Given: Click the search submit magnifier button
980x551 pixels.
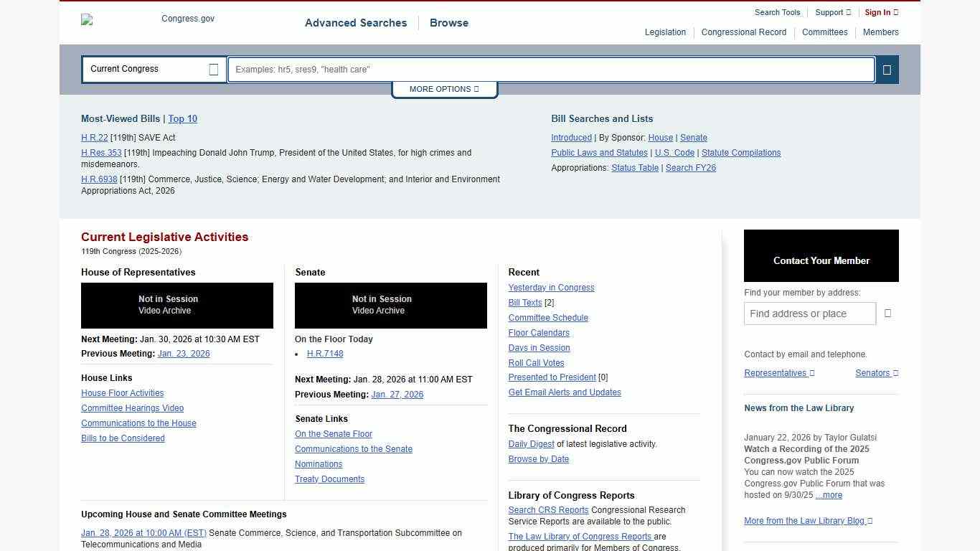Looking at the screenshot, I should (887, 70).
